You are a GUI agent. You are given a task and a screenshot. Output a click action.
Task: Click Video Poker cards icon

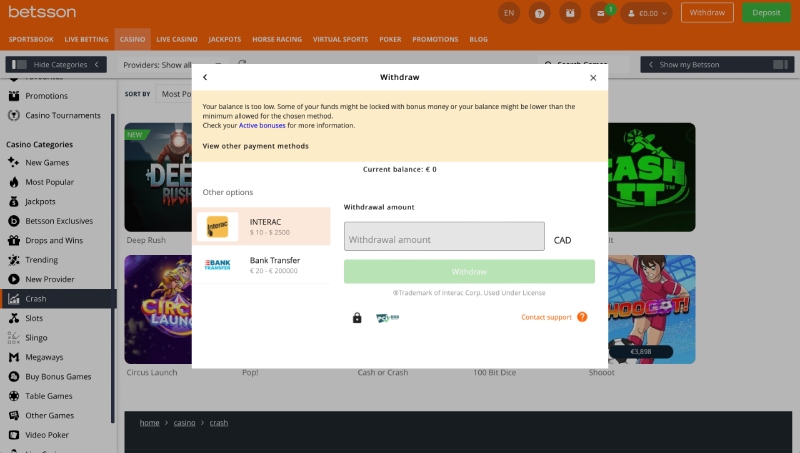point(14,435)
